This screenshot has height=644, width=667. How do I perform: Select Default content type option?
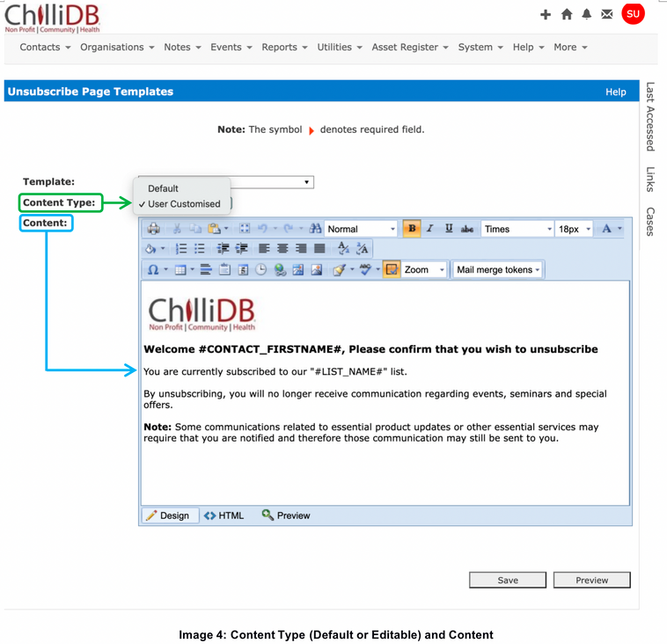click(163, 188)
